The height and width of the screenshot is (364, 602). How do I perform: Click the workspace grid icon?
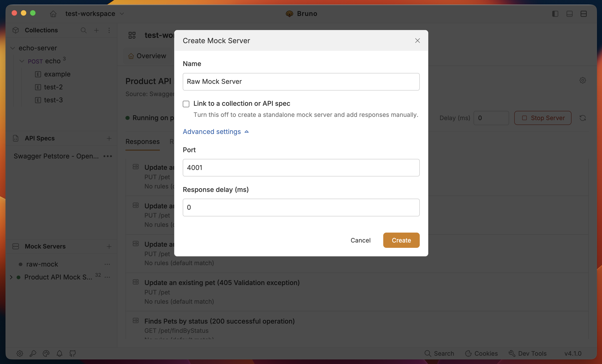point(132,35)
